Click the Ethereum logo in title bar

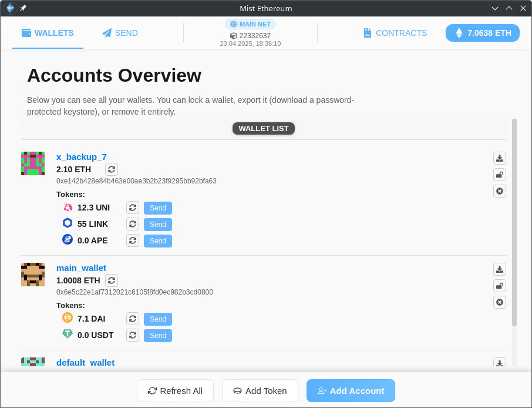pos(9,8)
